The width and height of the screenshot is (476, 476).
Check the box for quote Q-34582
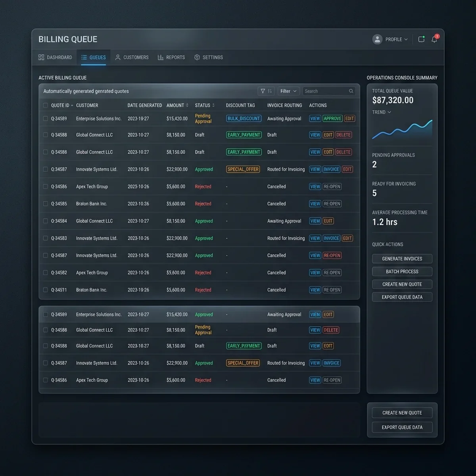tap(45, 273)
